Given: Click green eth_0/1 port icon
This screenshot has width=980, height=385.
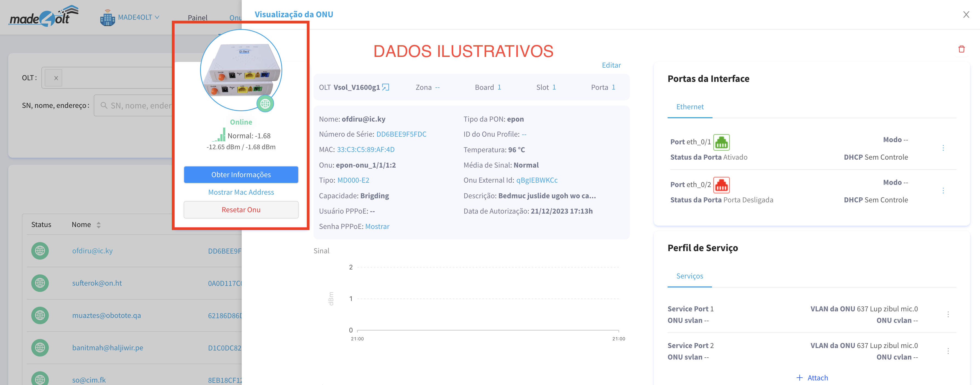Looking at the screenshot, I should 721,142.
